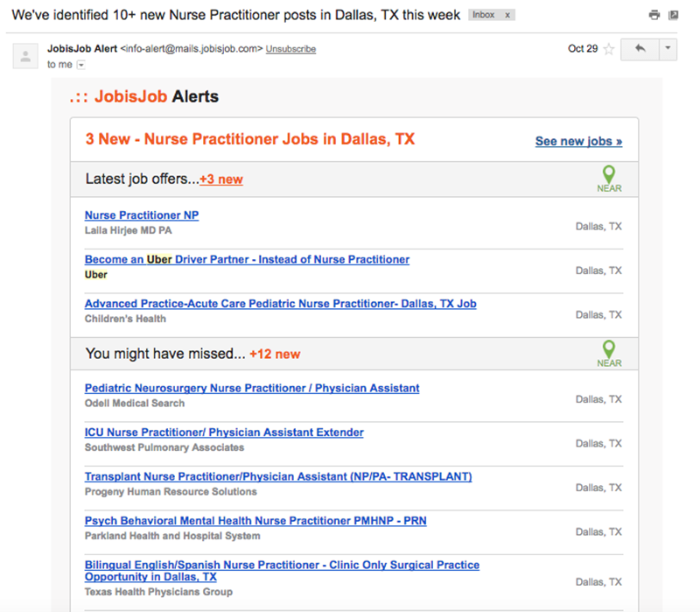Click 'Dallas, TX' beside Nurse Practitioner NP
This screenshot has width=700, height=612.
(x=598, y=227)
